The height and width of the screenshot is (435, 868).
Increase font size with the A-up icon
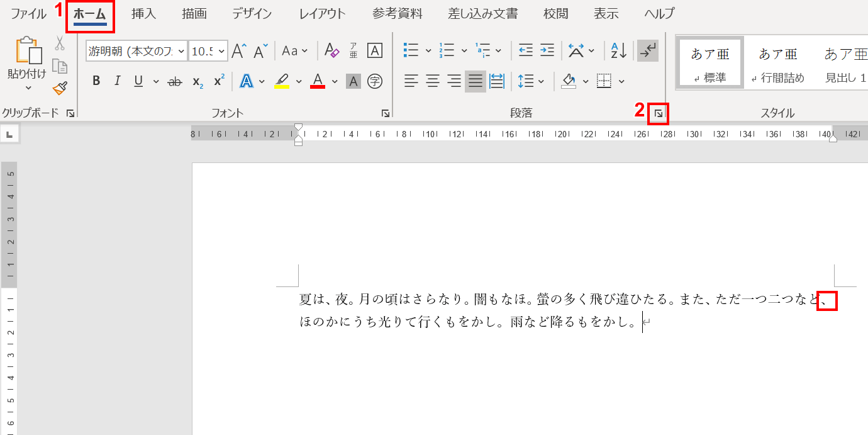pyautogui.click(x=239, y=51)
